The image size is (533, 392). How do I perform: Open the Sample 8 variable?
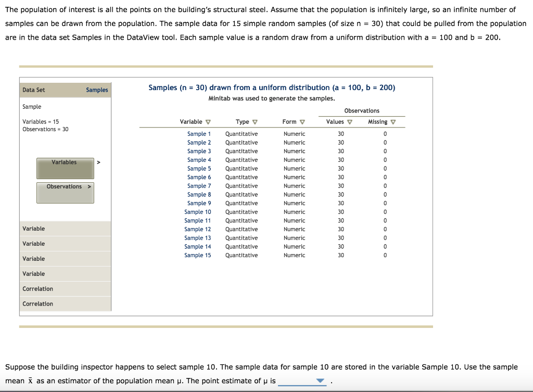coord(199,195)
